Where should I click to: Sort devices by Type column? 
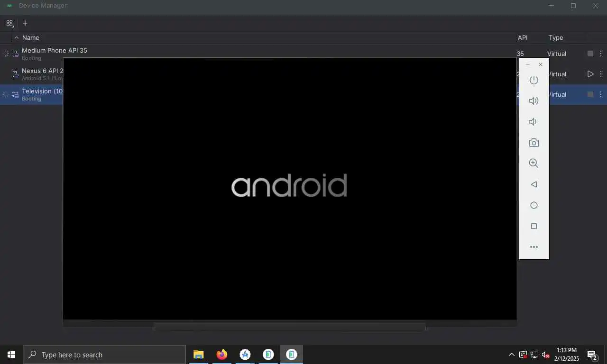[556, 37]
